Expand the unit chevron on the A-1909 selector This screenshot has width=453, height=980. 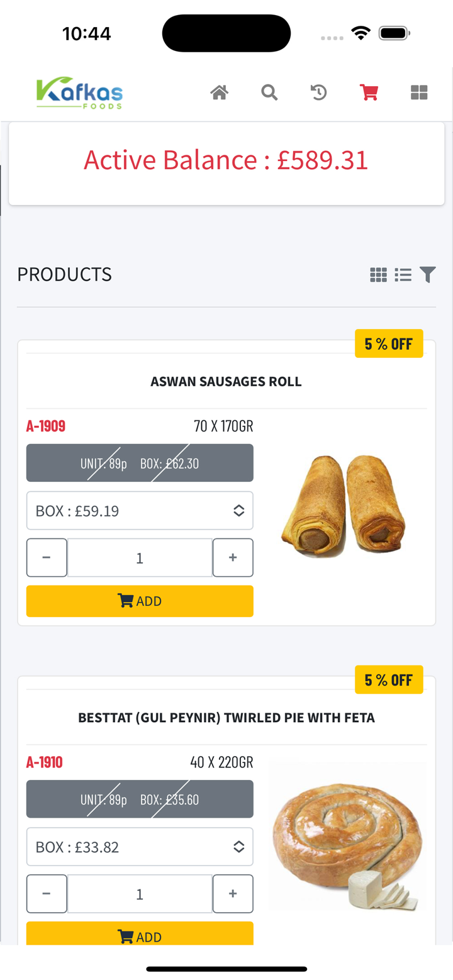click(238, 510)
